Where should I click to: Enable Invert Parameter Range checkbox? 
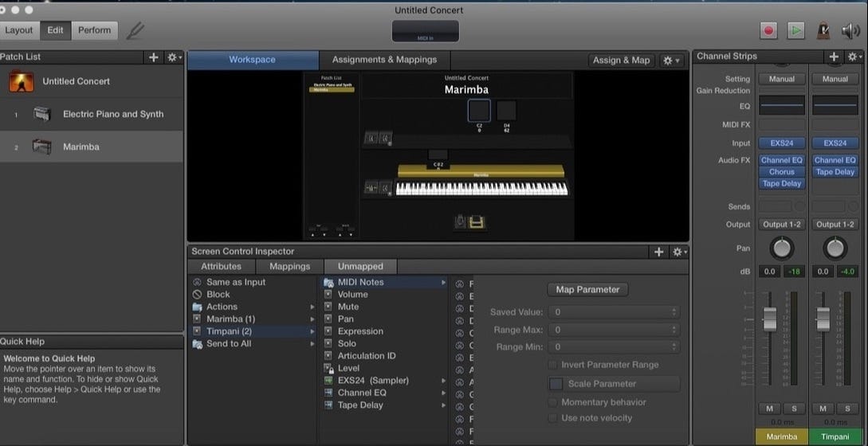pyautogui.click(x=553, y=365)
